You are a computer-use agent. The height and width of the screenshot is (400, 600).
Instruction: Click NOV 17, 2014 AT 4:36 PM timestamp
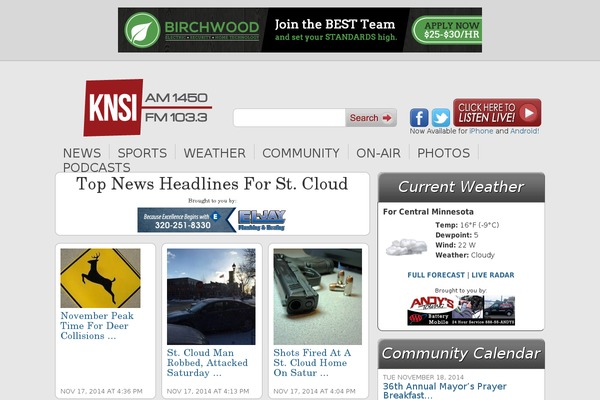101,391
